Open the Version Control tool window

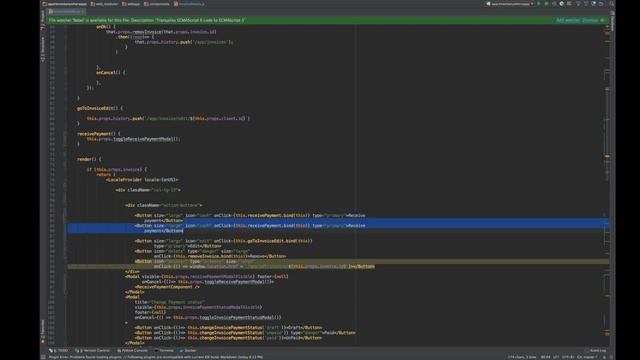pos(92,350)
